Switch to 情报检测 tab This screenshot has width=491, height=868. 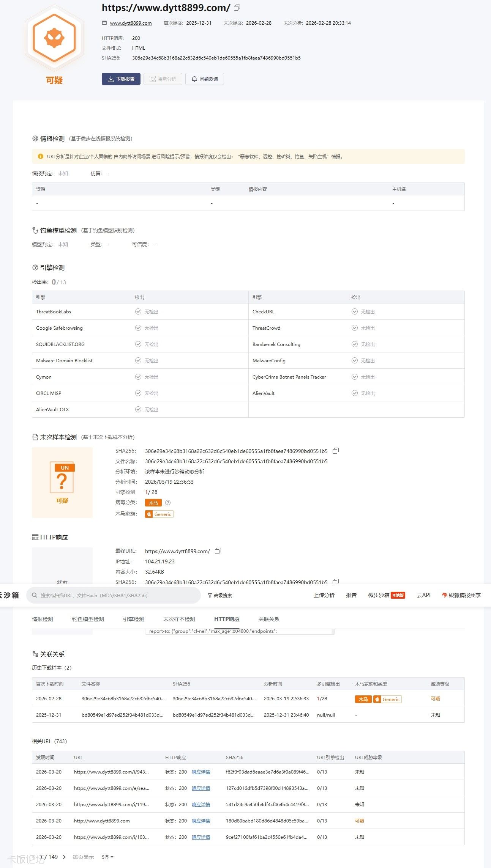pos(43,619)
